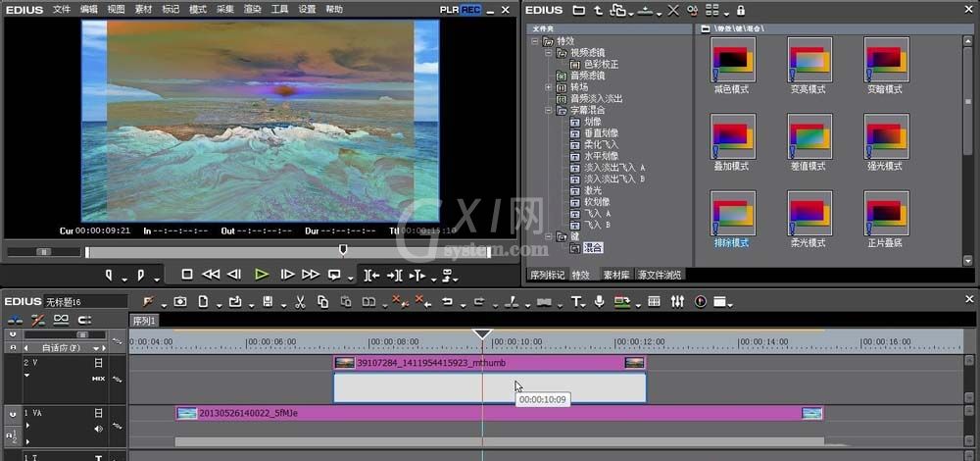
Task: Open the 设置 menu
Action: (x=307, y=10)
